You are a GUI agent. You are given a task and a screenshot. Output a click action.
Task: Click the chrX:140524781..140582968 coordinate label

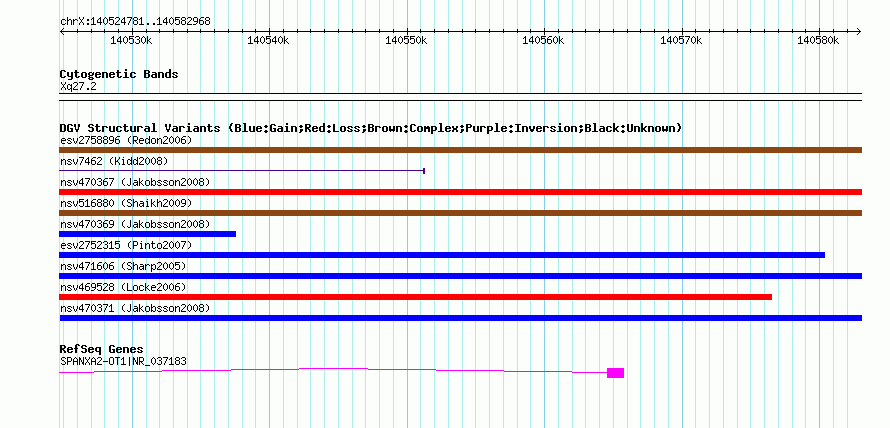pos(135,22)
